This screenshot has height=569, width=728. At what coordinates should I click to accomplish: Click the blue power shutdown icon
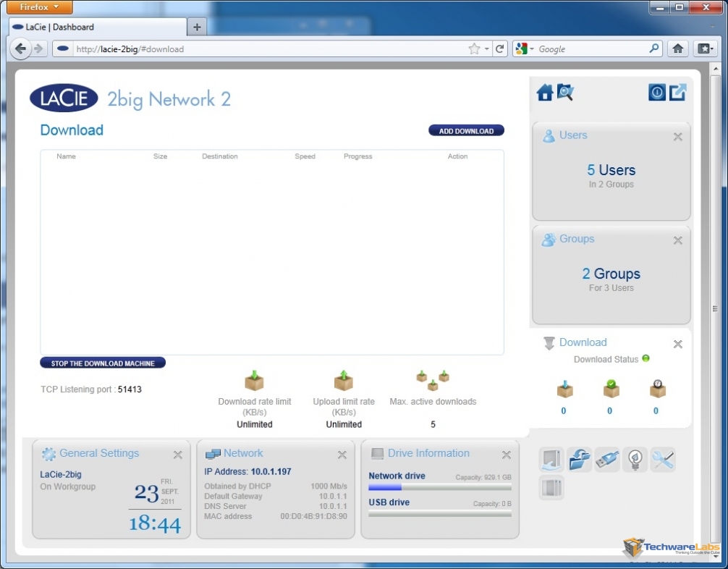656,93
